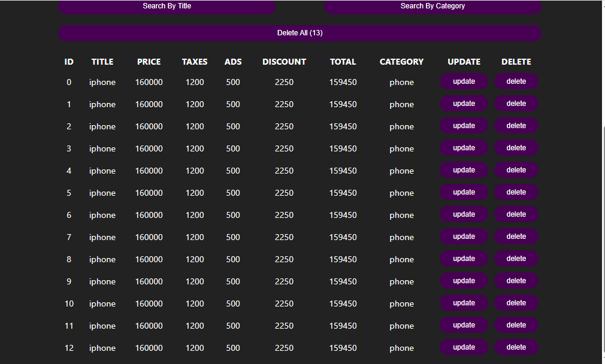Update the product with ID 2
The image size is (605, 364).
[464, 126]
